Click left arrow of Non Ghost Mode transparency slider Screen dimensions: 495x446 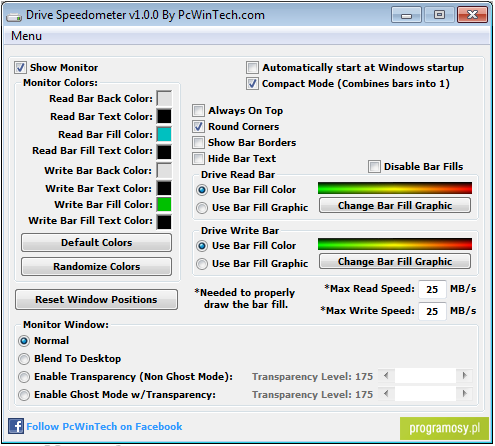(x=386, y=376)
